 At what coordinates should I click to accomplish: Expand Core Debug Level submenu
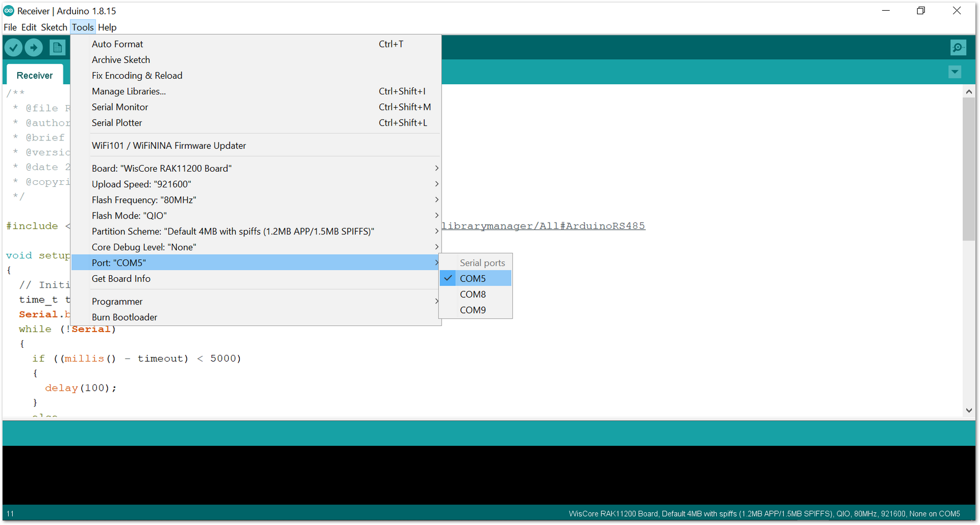(x=256, y=247)
